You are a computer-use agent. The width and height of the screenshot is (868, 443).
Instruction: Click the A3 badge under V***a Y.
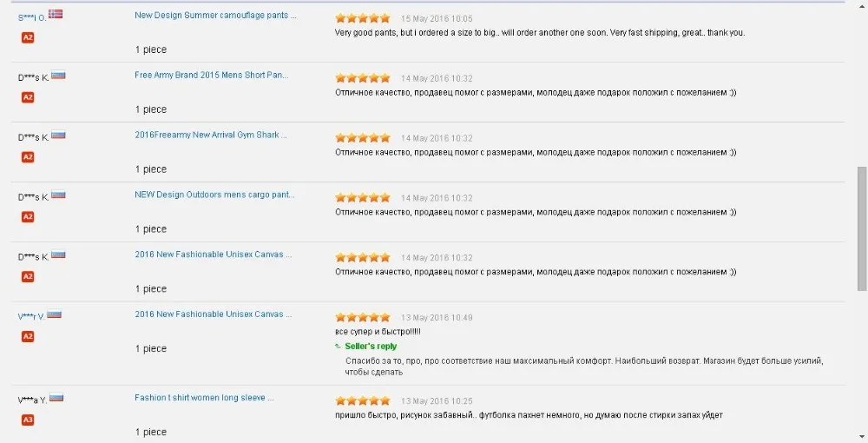(x=28, y=420)
